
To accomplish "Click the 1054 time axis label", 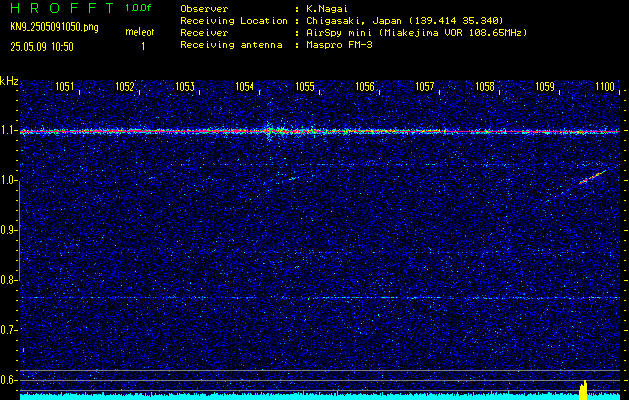I will click(x=245, y=86).
